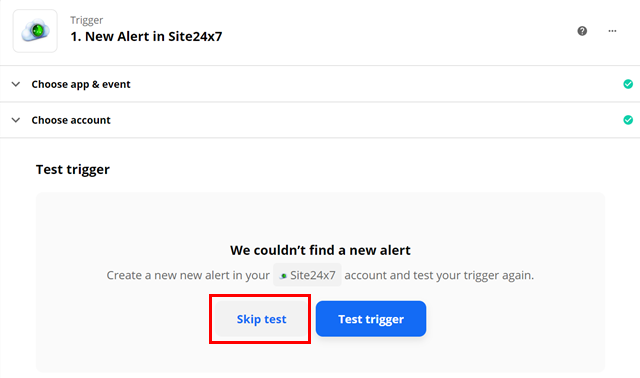The width and height of the screenshot is (640, 378).
Task: Click the Site24x7 trigger app icon
Action: pyautogui.click(x=35, y=31)
